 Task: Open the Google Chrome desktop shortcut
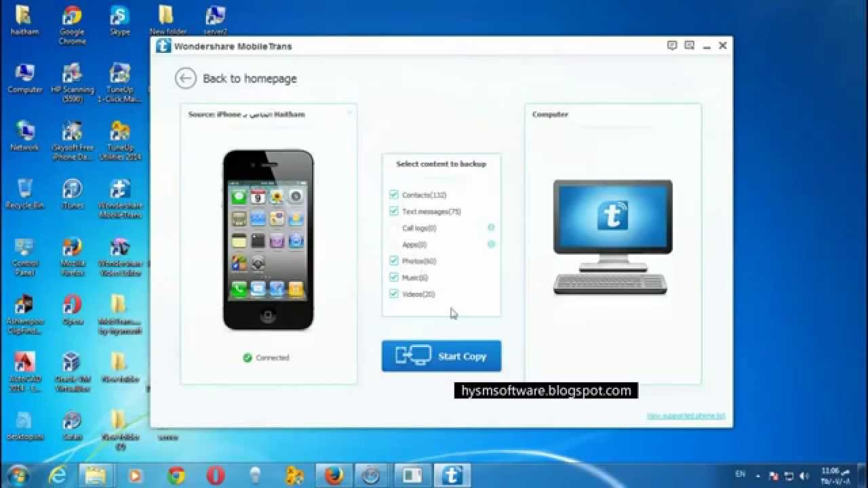(x=72, y=24)
